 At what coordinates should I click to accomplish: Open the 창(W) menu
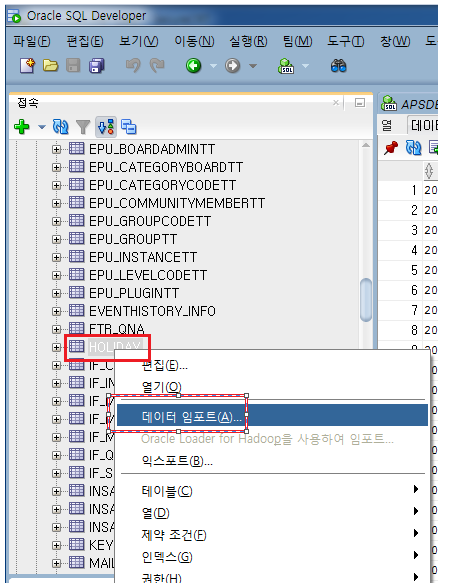click(x=395, y=41)
